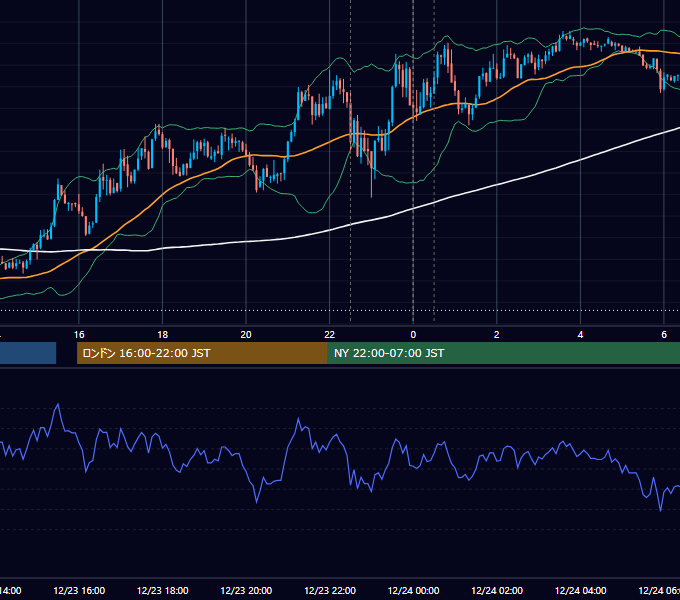Click the 4 hour label on upper axis

coord(580,335)
